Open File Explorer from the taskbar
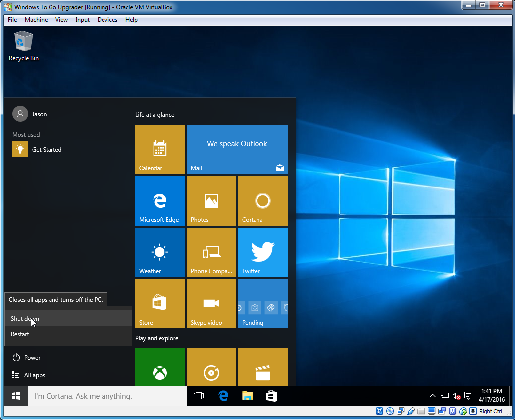The image size is (515, 420). [x=247, y=396]
